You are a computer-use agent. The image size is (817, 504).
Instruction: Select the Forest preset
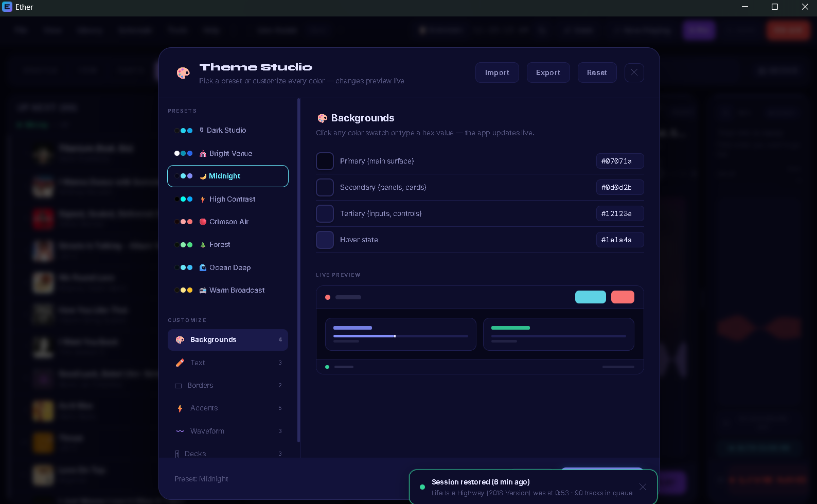click(x=228, y=245)
